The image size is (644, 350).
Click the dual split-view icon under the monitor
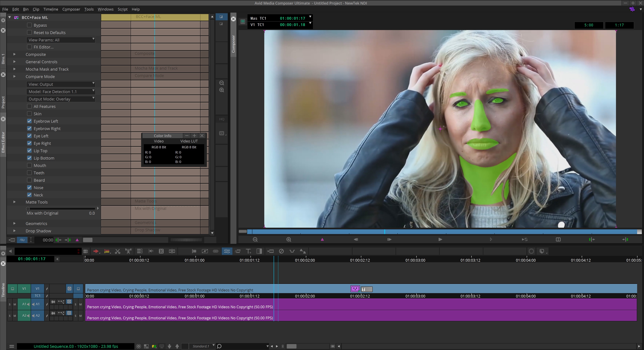point(558,239)
